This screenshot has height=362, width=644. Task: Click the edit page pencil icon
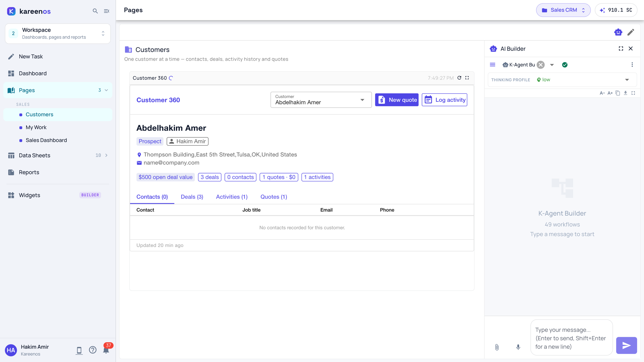point(631,32)
